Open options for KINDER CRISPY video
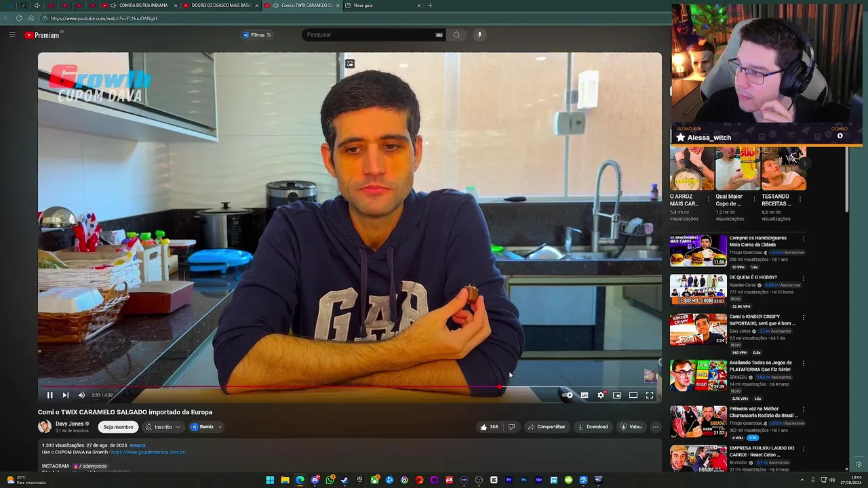 coord(804,317)
